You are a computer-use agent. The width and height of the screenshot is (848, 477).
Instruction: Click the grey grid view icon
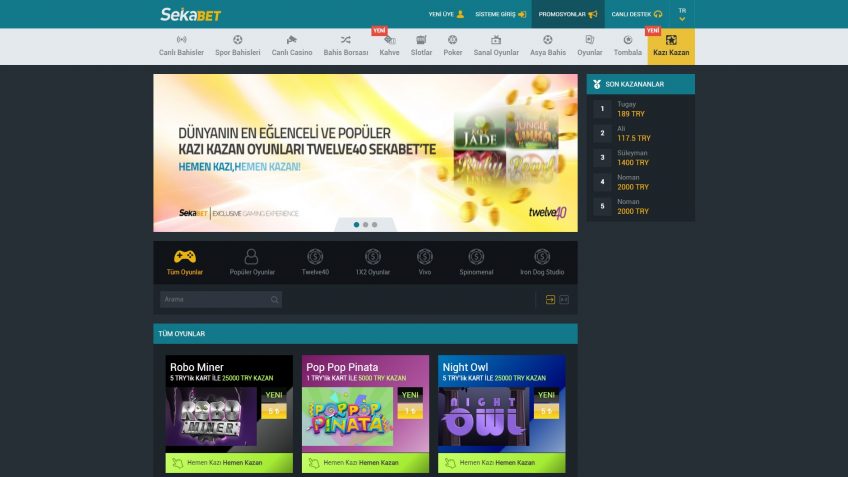pyautogui.click(x=564, y=300)
